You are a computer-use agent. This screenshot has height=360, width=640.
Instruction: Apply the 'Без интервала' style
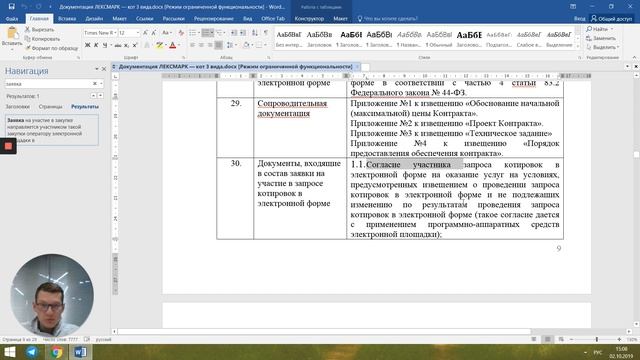289,39
